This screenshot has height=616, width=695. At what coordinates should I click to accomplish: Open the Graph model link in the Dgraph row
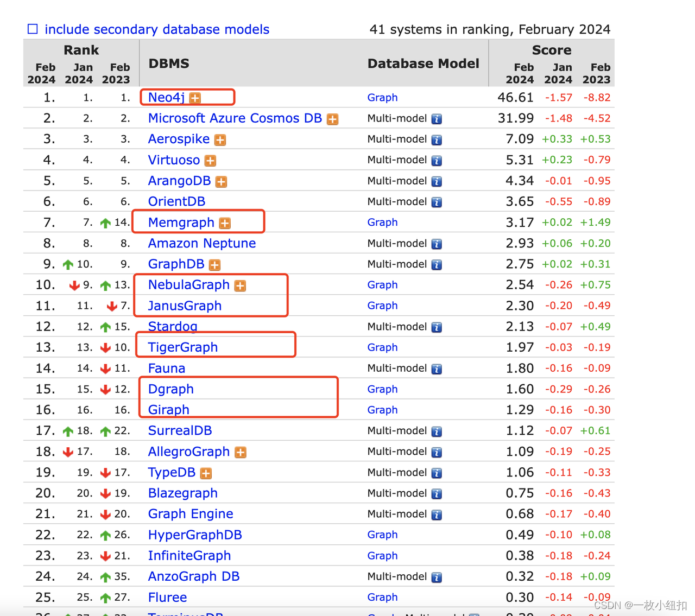(382, 389)
